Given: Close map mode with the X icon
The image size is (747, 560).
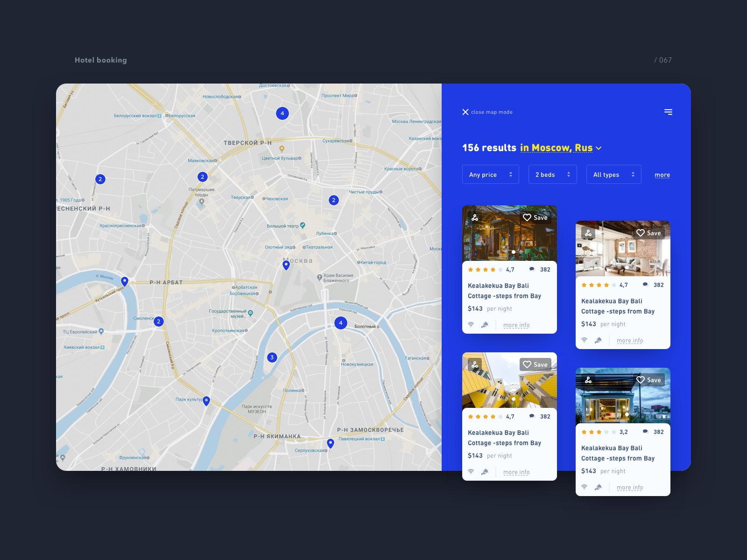Looking at the screenshot, I should [465, 112].
